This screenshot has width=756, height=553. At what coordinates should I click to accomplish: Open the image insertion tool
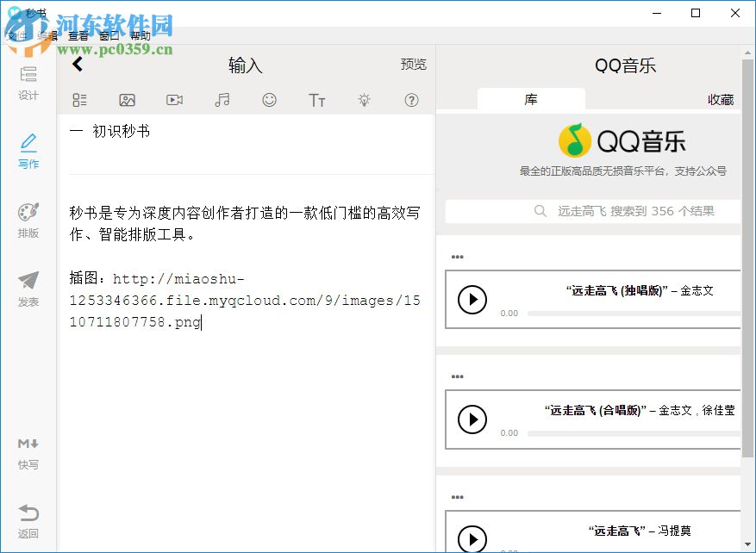pyautogui.click(x=127, y=100)
